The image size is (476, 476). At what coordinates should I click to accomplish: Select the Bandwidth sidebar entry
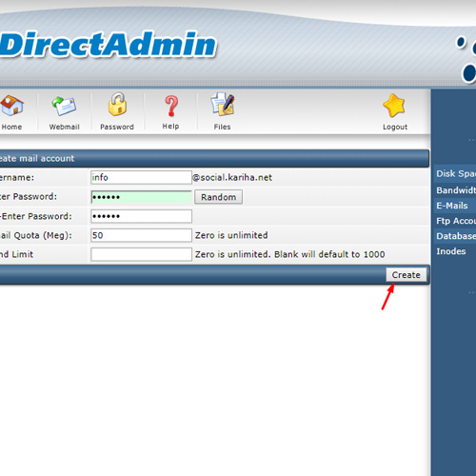(455, 190)
